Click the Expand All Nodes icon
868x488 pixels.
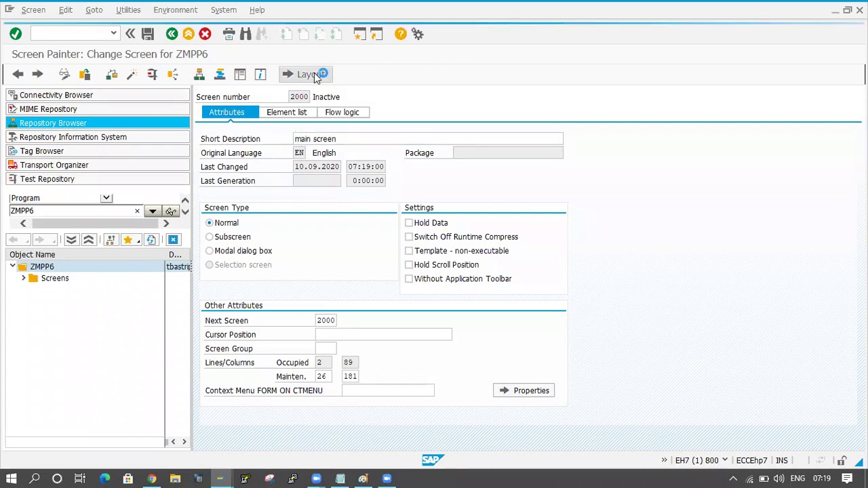coord(71,240)
